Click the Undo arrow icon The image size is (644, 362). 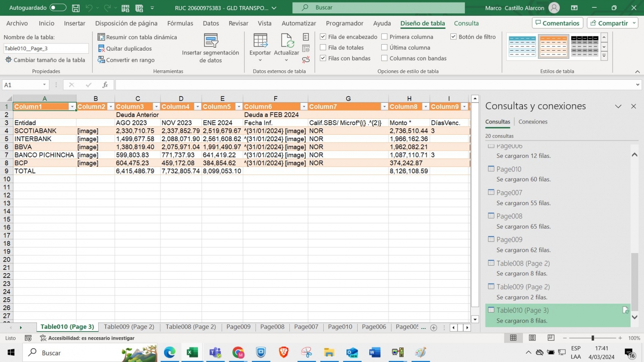pos(89,8)
